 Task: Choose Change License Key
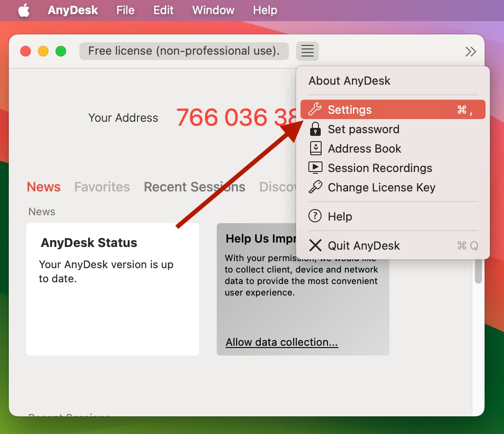[393, 187]
